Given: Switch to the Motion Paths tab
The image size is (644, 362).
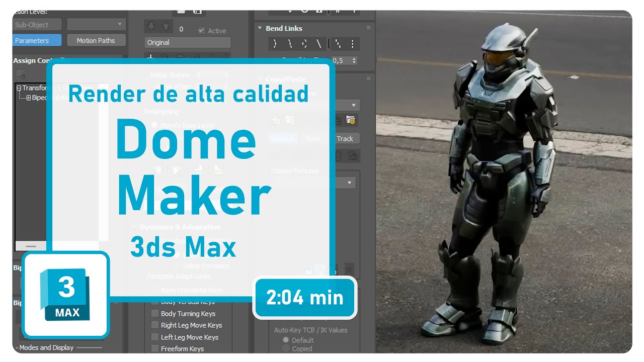Looking at the screenshot, I should click(96, 40).
